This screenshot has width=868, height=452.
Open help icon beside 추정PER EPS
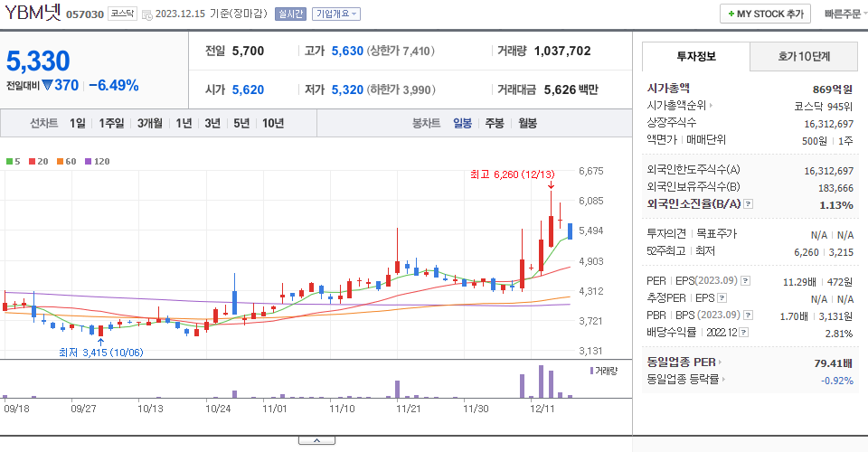point(722,298)
